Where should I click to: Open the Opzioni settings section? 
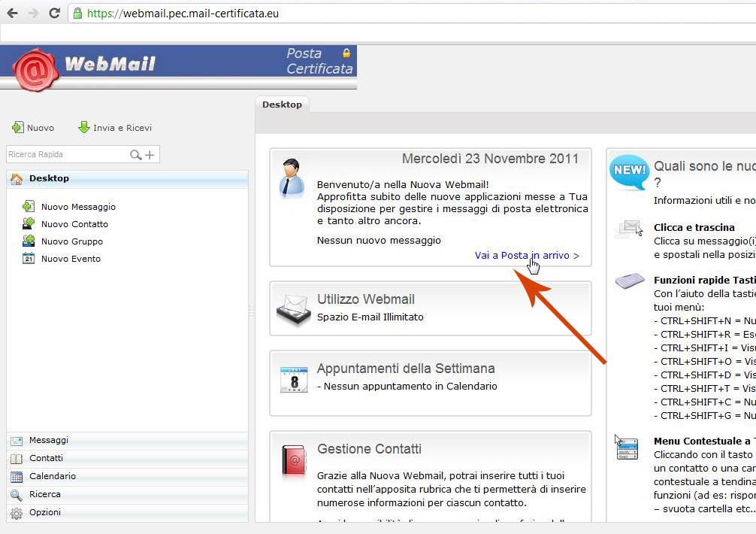[44, 513]
